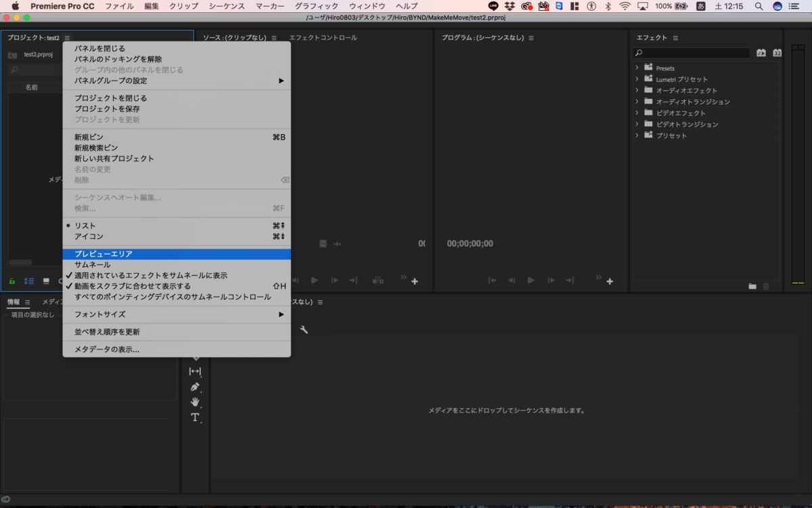
Task: Toggle the green lock in Project panel
Action: click(x=12, y=280)
